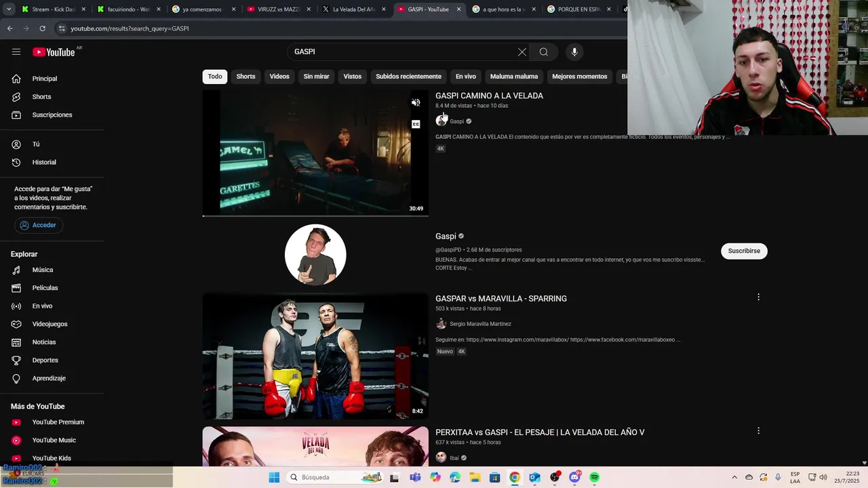Image resolution: width=868 pixels, height=488 pixels.
Task: Select the Maluma maluma filter chip
Action: pos(514,77)
